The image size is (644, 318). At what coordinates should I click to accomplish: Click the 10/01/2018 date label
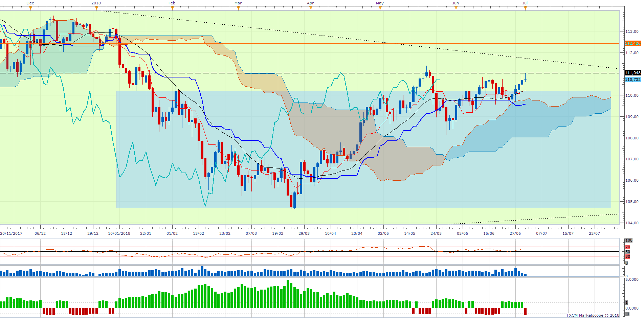click(119, 233)
